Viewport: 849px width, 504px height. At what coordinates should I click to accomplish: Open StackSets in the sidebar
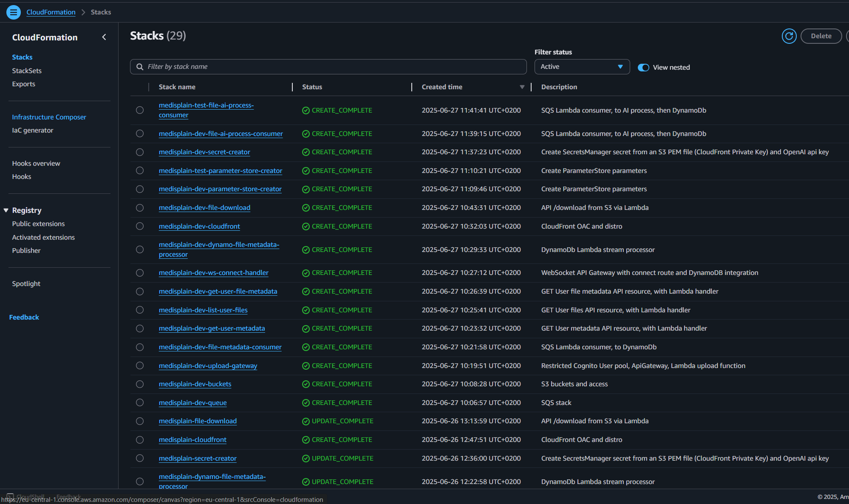click(27, 71)
